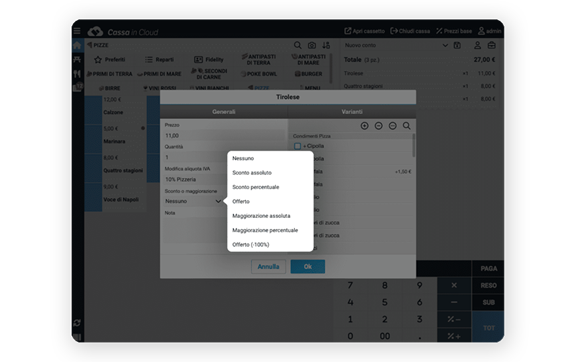Click Prezzi base
This screenshot has height=362, width=576.
pos(454,31)
